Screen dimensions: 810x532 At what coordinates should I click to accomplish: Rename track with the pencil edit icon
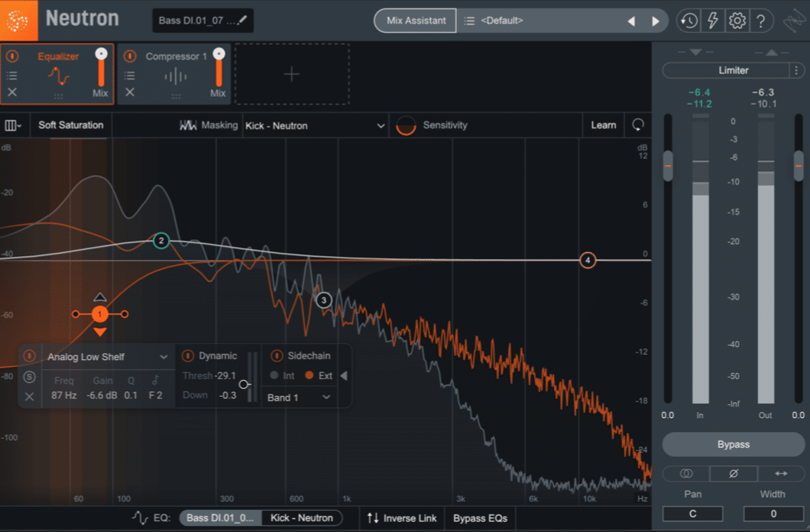click(242, 20)
